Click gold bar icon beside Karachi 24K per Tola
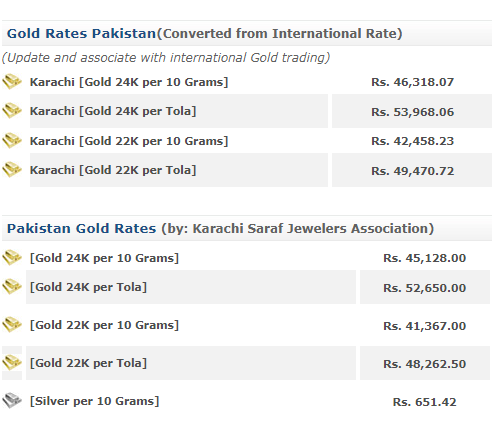 tap(12, 111)
